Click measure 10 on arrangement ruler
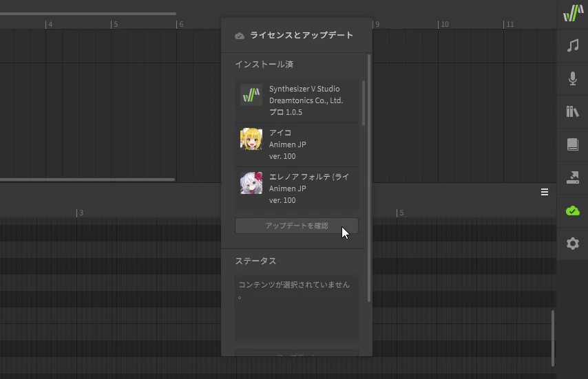 444,24
